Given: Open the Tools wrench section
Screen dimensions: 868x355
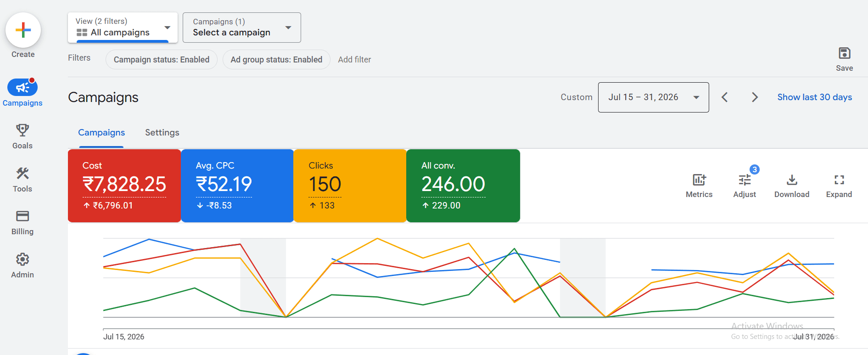Looking at the screenshot, I should (22, 180).
